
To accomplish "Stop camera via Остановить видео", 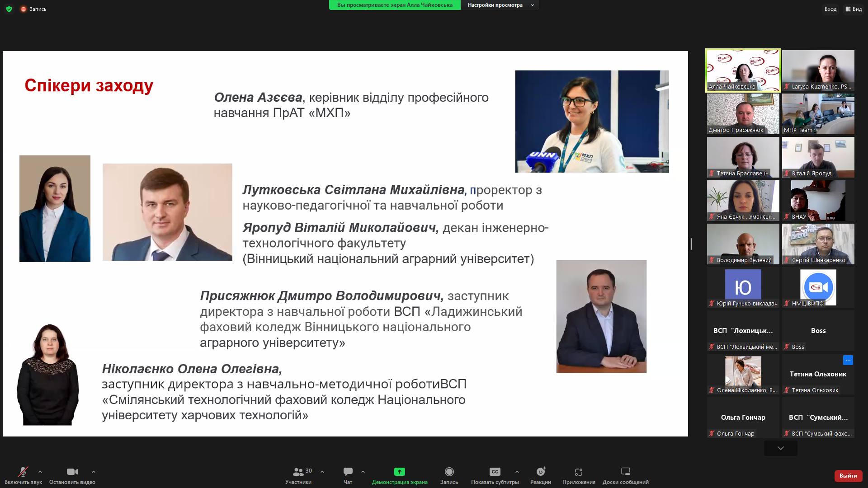I will (72, 476).
